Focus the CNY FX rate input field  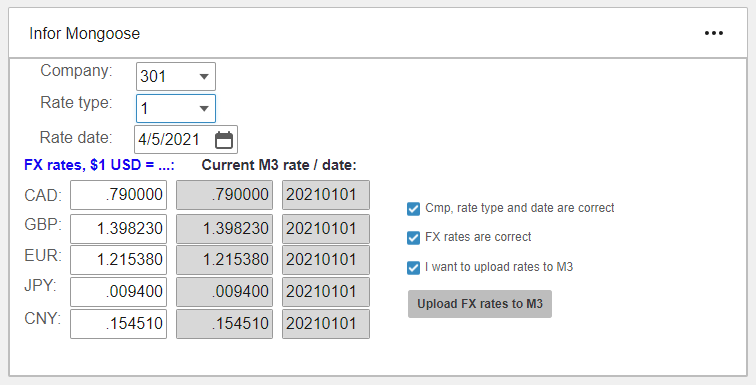pyautogui.click(x=119, y=324)
